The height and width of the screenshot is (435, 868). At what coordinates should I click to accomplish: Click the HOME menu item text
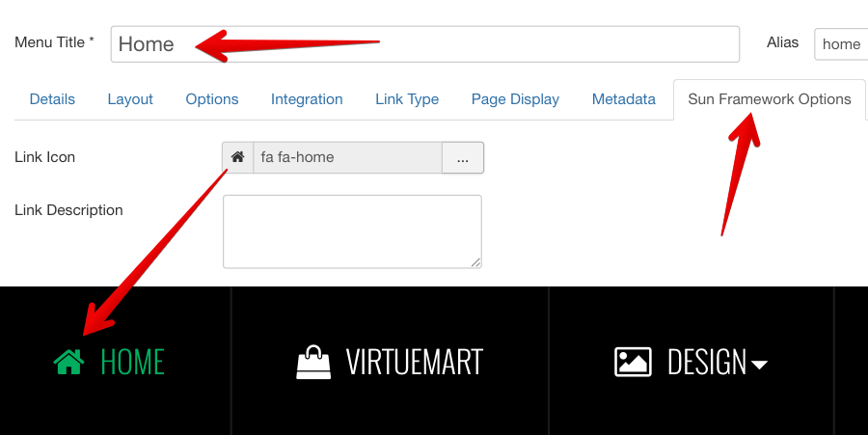coord(132,362)
